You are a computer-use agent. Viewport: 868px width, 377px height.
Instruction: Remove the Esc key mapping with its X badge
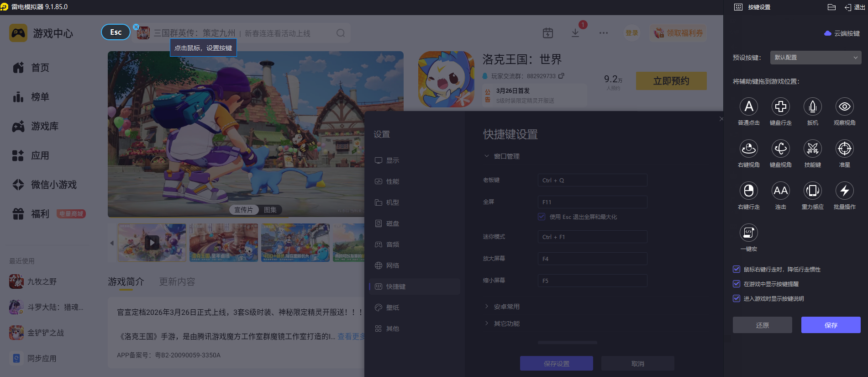(x=136, y=27)
